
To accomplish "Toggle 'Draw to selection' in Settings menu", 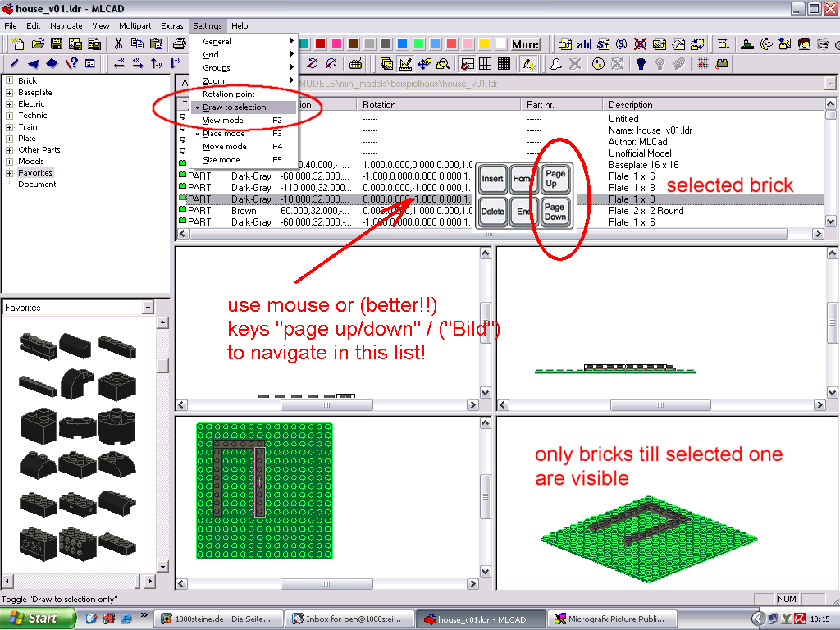I will point(244,107).
